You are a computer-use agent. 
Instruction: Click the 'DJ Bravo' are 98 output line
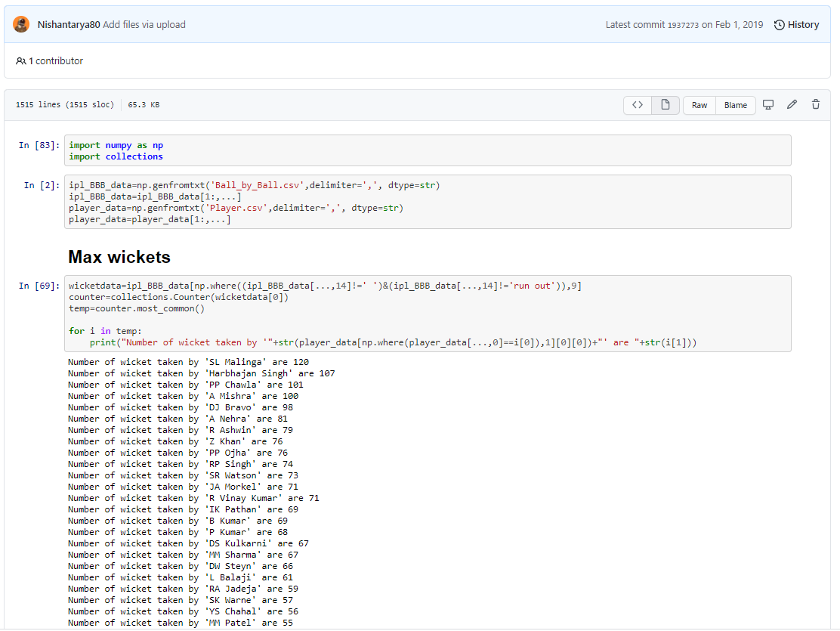coord(181,407)
